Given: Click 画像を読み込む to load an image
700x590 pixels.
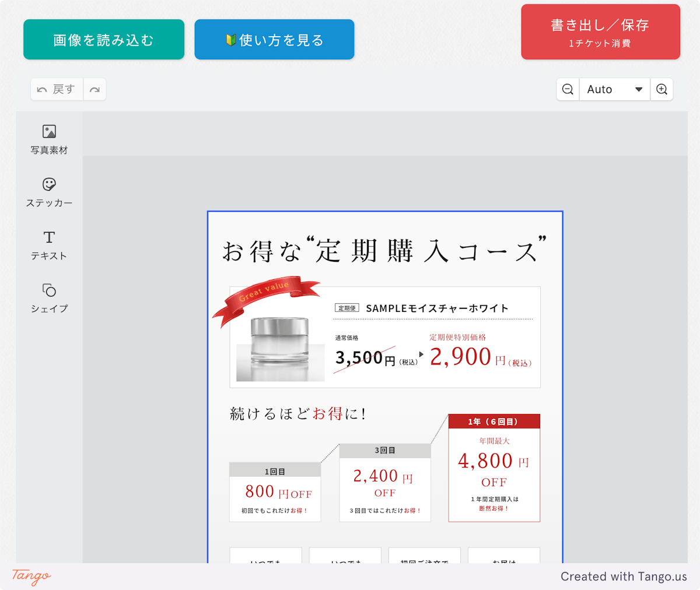Looking at the screenshot, I should 103,39.
